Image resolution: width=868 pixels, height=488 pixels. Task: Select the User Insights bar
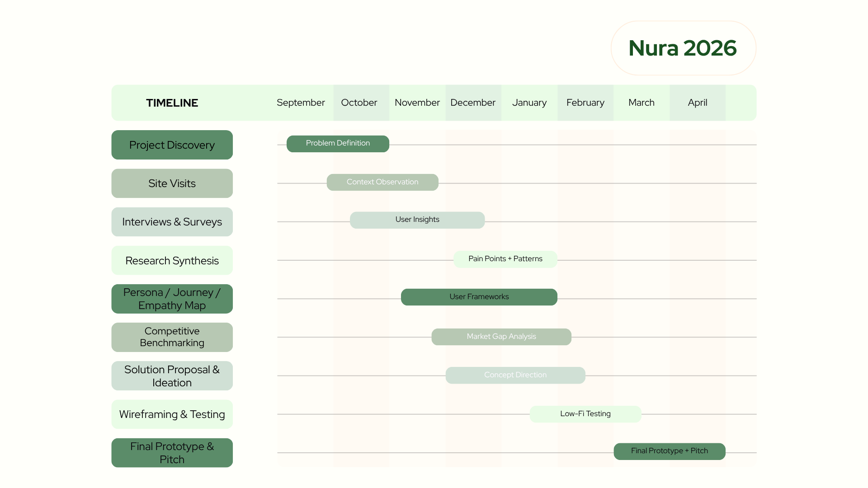(x=417, y=220)
